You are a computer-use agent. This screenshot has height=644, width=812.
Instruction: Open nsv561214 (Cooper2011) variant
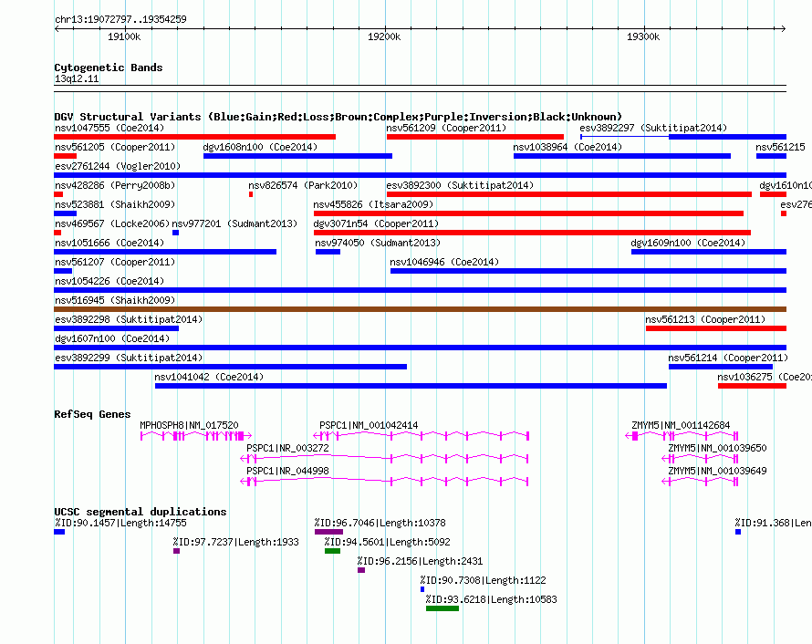[728, 358]
